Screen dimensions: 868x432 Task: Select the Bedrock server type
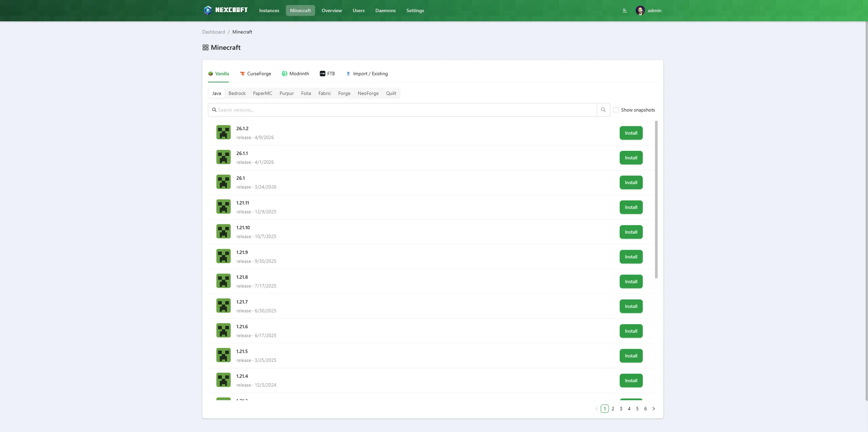coord(237,94)
